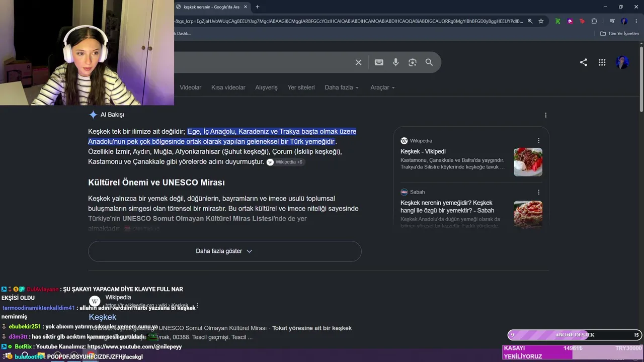The image size is (644, 362).
Task: Open the Keşkek Wikipedia search result
Action: pyautogui.click(x=103, y=317)
